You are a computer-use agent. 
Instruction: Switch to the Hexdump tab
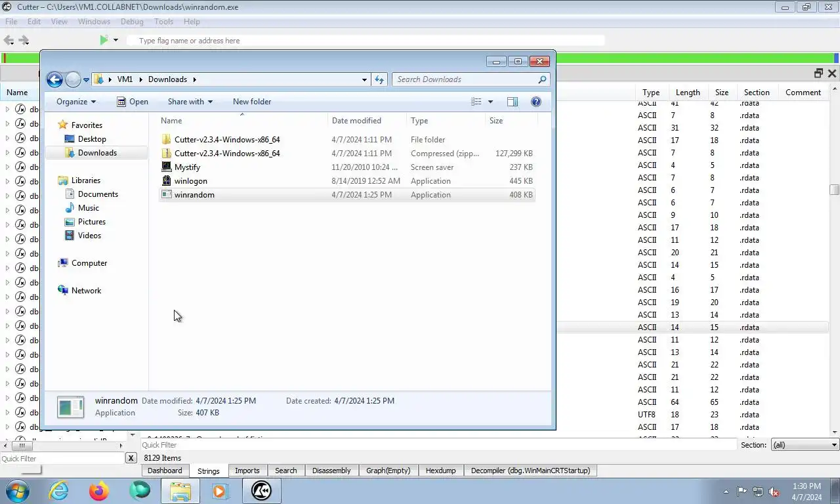tap(440, 471)
